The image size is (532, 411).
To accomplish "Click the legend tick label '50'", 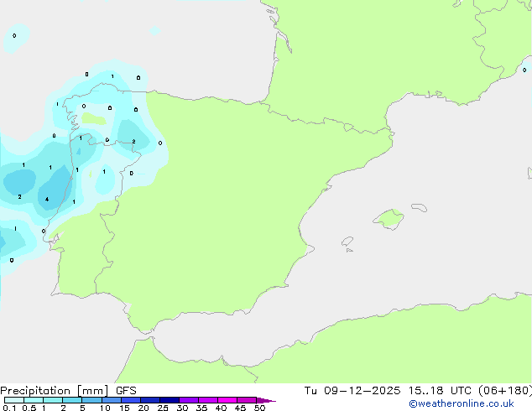I will [259, 408].
